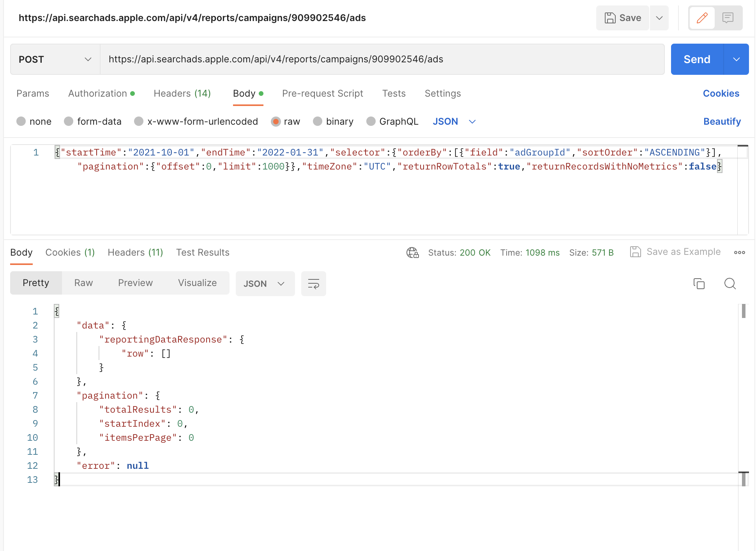Open the comments panel icon
This screenshot has height=551, width=756.
point(728,18)
